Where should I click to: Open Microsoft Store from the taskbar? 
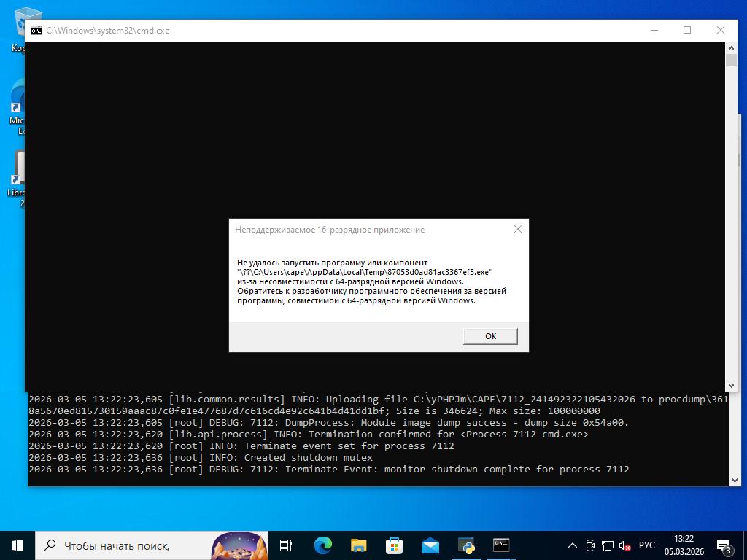coord(394,545)
